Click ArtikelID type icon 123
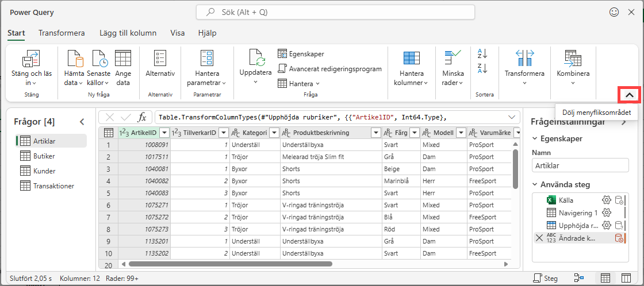 [x=124, y=133]
